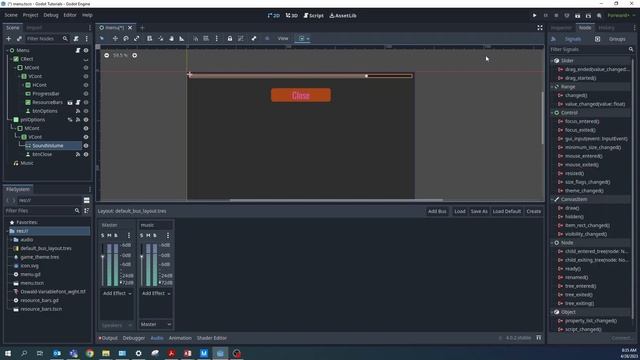Open the Debugger bottom panel tab
This screenshot has height=360, width=640.
[x=134, y=338]
